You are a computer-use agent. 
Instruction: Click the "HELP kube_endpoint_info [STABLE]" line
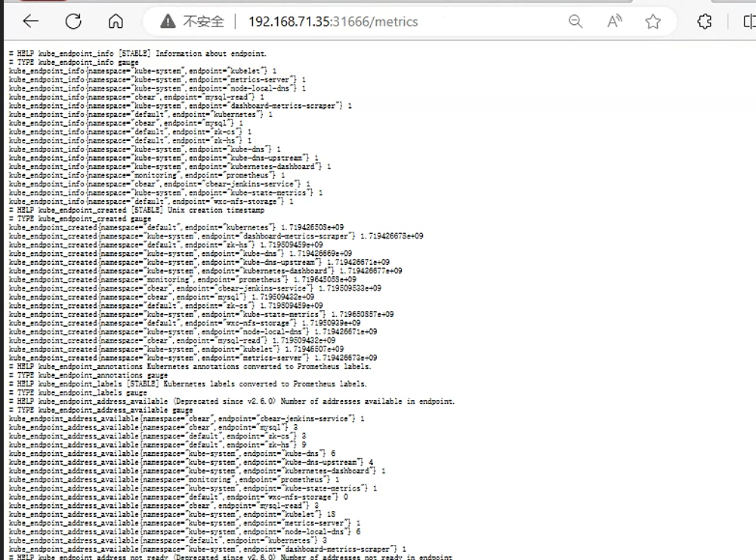(x=137, y=54)
